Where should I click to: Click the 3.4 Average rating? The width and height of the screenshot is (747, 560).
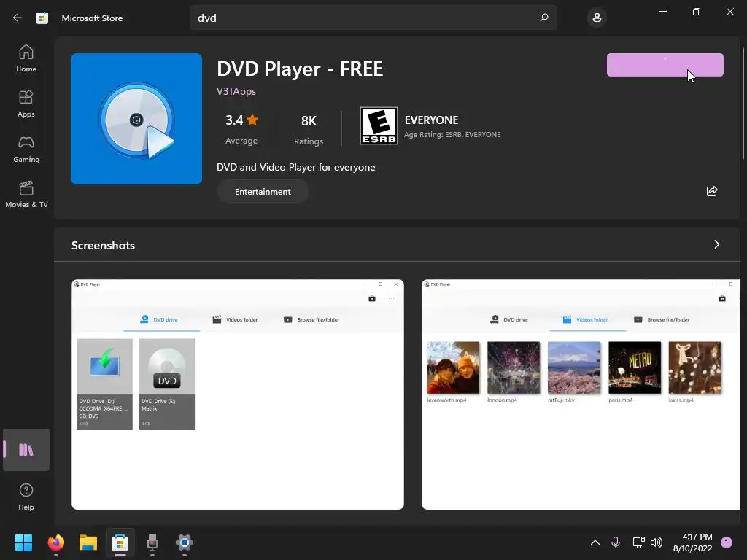[x=241, y=128]
